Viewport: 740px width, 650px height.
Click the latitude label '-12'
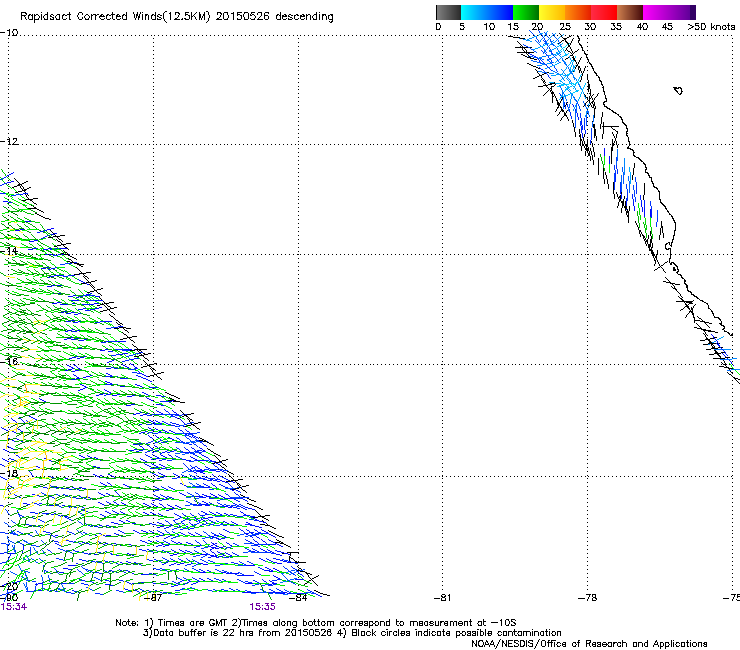coord(9,142)
